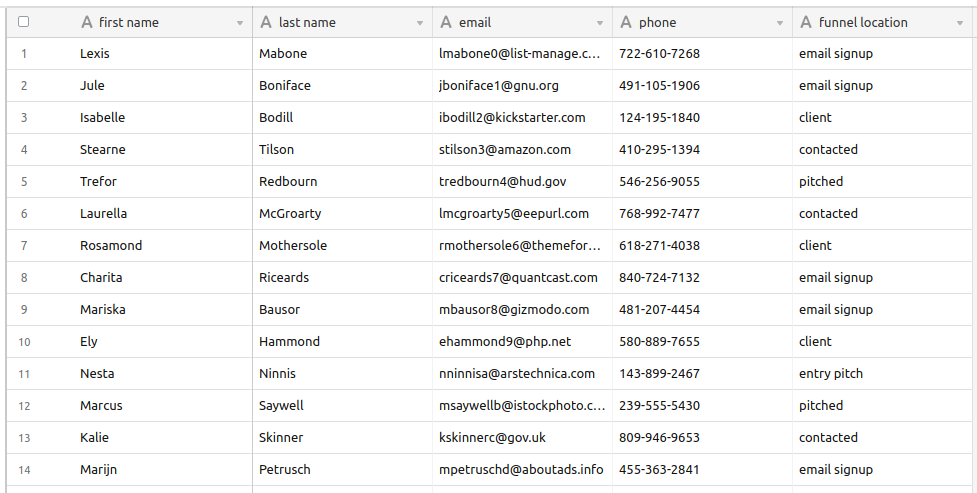Toggle the select-all rows checkbox

24,22
